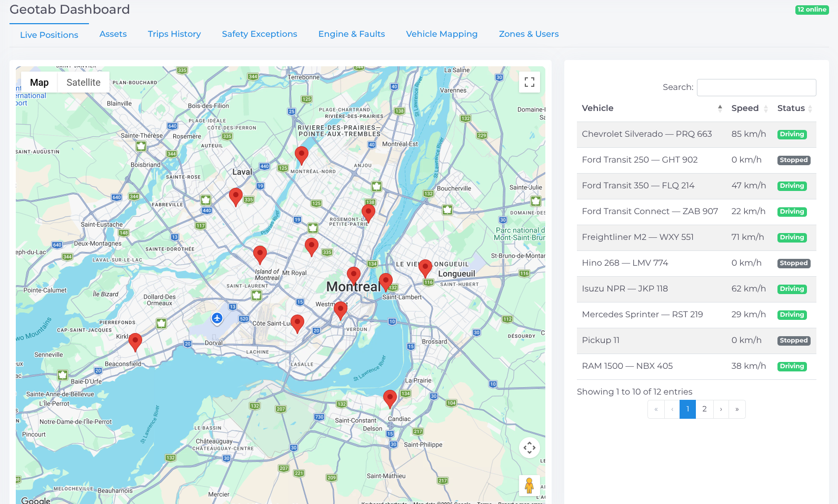Viewport: 838px width, 504px height.
Task: Click the last page double arrow
Action: pyautogui.click(x=737, y=409)
